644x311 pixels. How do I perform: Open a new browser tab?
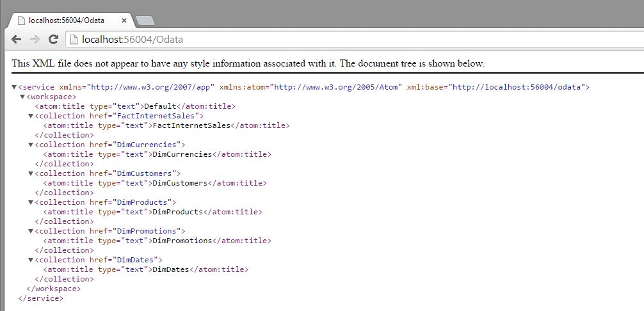[x=145, y=20]
